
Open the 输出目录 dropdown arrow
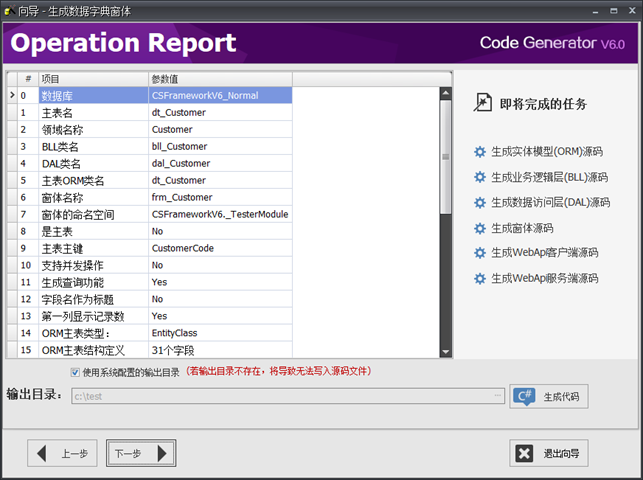(x=497, y=397)
